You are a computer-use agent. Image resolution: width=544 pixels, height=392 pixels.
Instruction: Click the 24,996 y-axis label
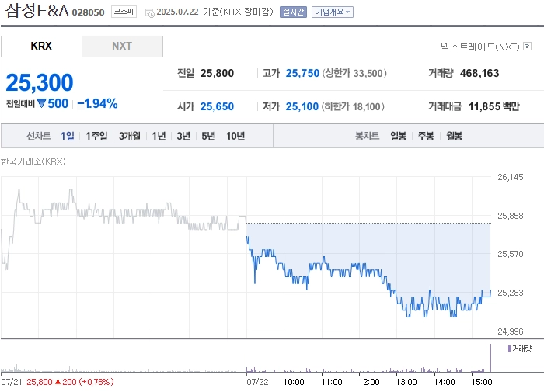click(511, 331)
